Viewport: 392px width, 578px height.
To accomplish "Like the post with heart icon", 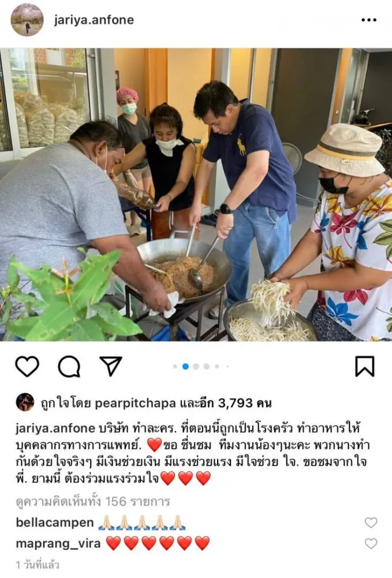I will (27, 366).
